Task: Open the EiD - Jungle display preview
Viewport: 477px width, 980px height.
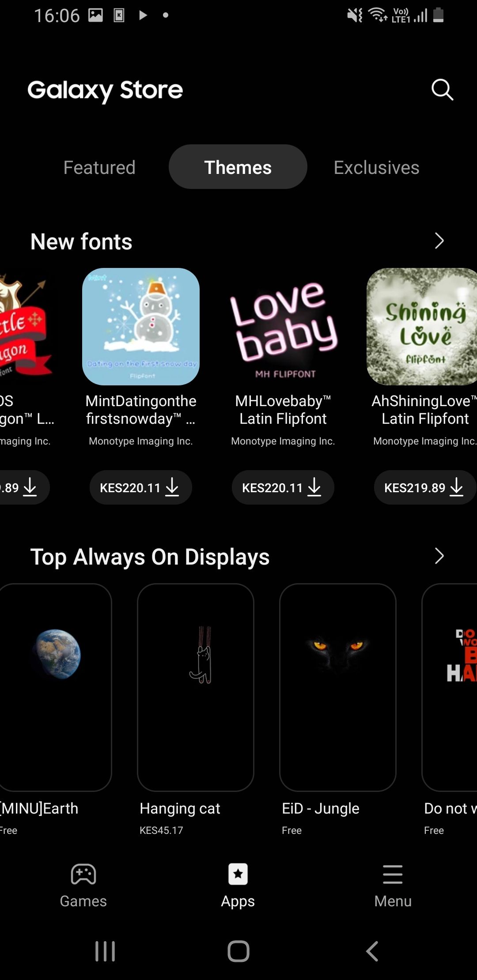Action: click(x=338, y=687)
